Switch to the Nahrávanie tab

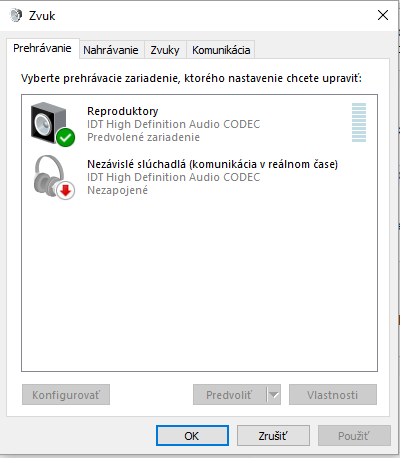[x=111, y=50]
